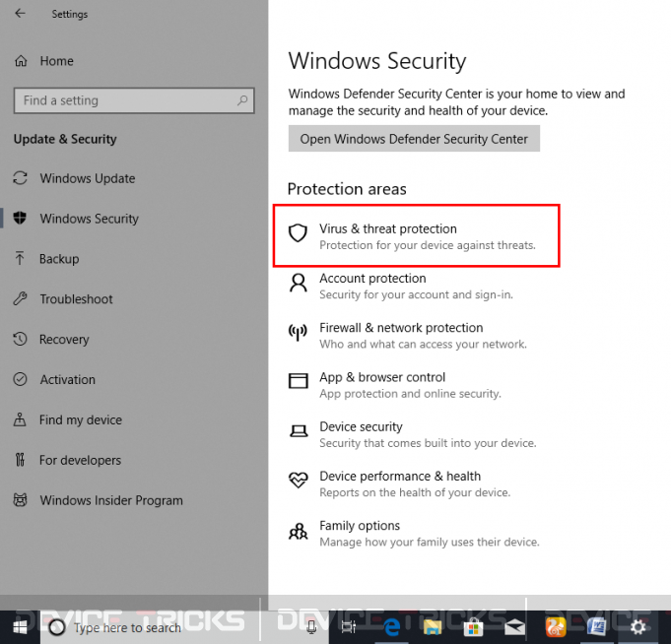Viewport: 671px width, 644px height.
Task: Click the magnifier in Find a setting
Action: 242,100
